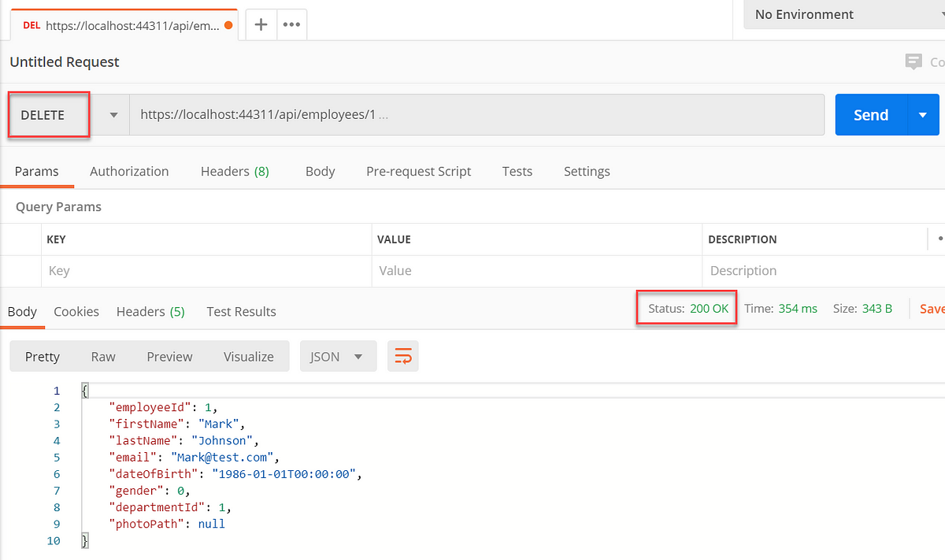Open the No Environment selector

844,14
